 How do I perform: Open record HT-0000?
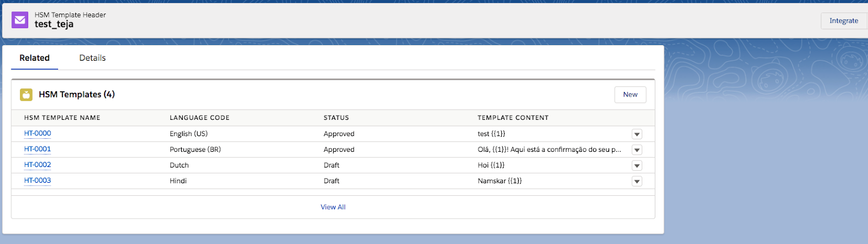click(x=37, y=133)
